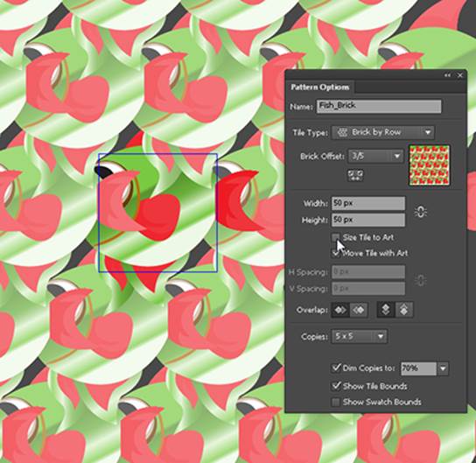This screenshot has width=476, height=463.
Task: Click the pattern preview thumbnail
Action: [430, 165]
